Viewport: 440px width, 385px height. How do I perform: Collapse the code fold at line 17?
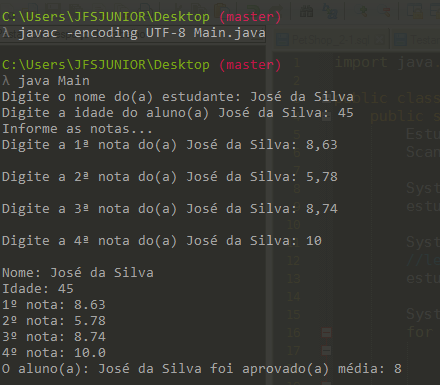(326, 350)
